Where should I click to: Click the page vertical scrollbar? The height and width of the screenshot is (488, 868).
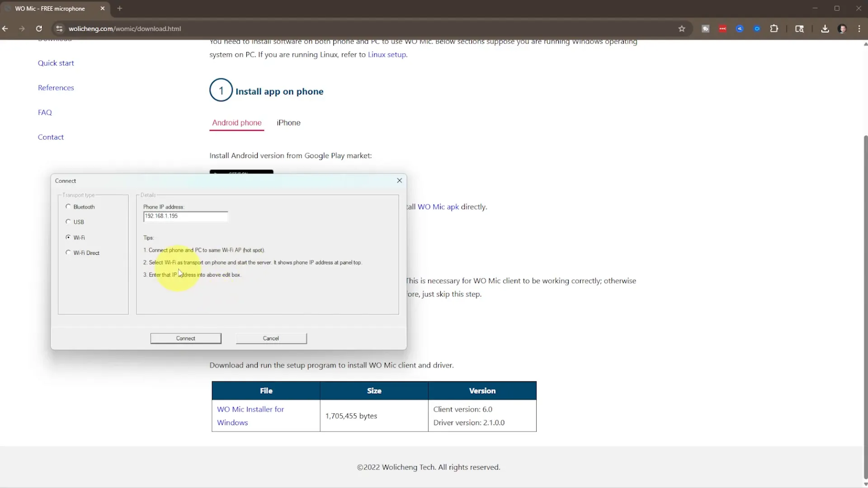coord(865,307)
